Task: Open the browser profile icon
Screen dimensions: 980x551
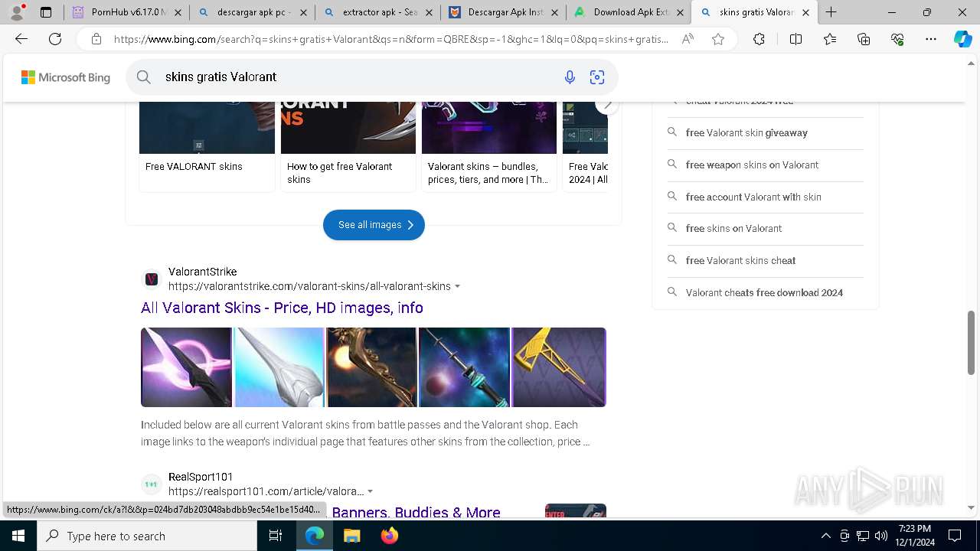Action: [17, 12]
